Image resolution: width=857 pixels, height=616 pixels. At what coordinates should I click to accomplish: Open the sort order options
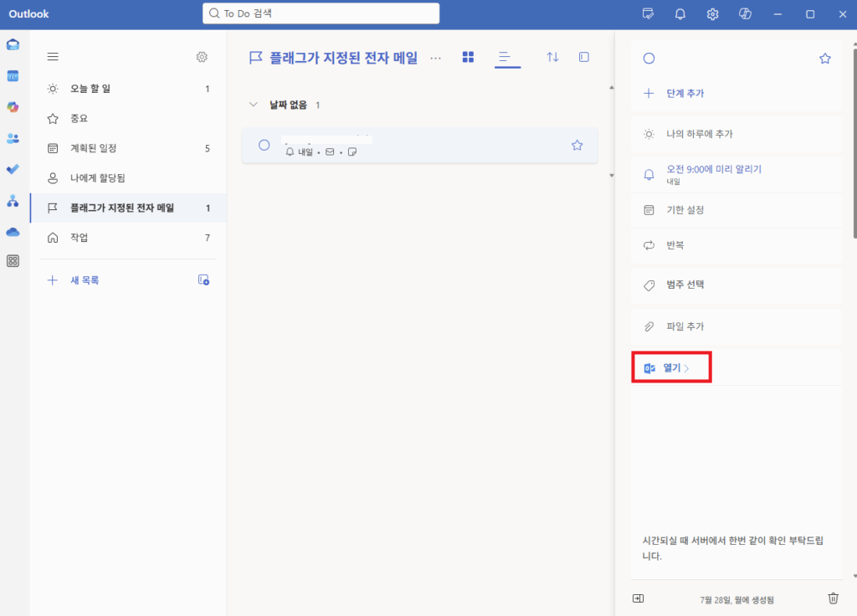(552, 57)
